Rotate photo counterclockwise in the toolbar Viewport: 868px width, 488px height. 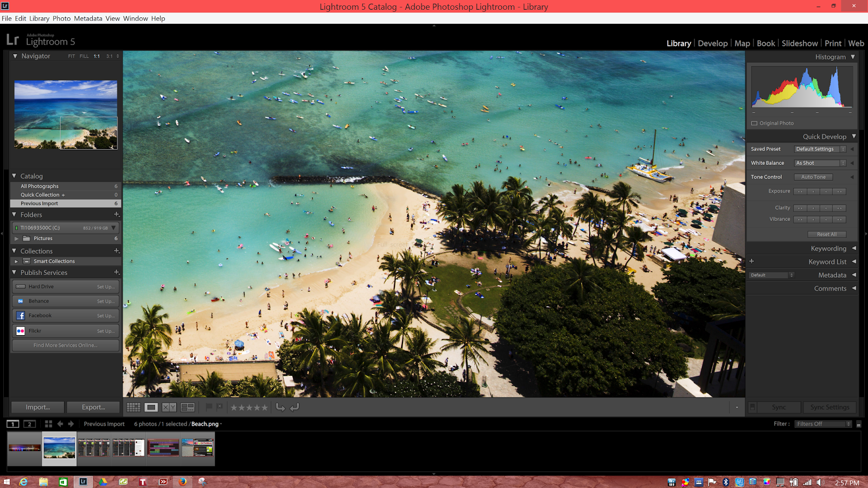tap(280, 407)
